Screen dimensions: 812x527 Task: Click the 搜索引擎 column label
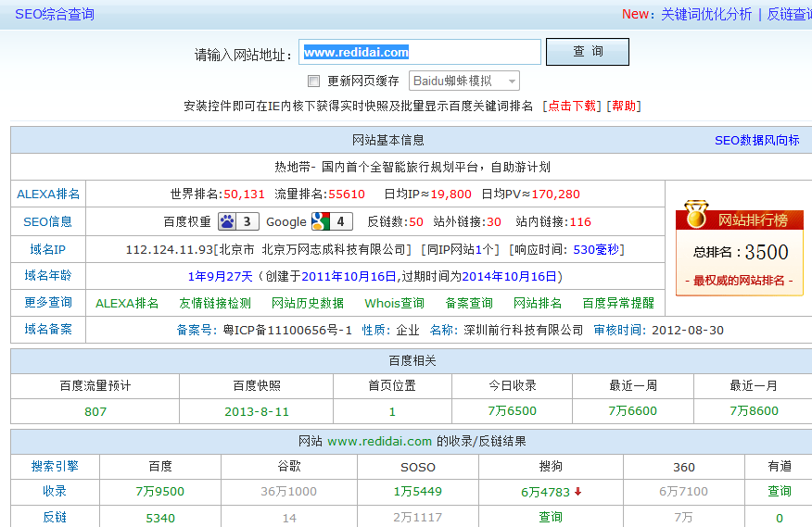(55, 467)
